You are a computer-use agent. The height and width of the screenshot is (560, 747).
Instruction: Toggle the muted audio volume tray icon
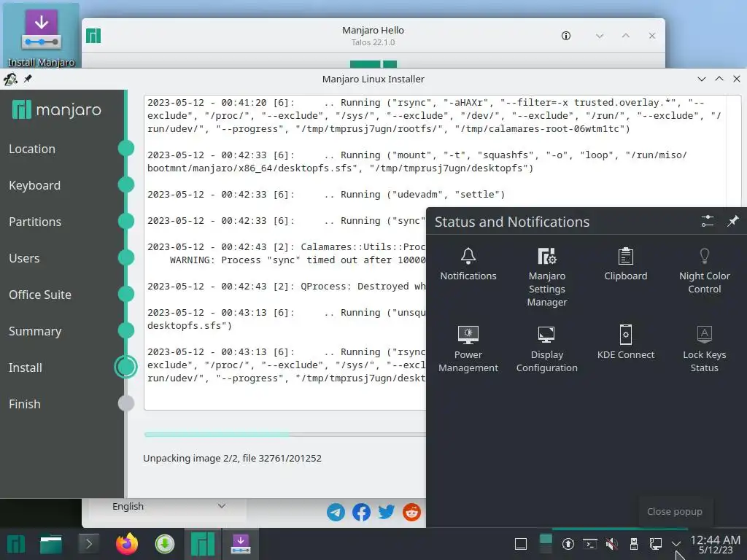tap(612, 544)
